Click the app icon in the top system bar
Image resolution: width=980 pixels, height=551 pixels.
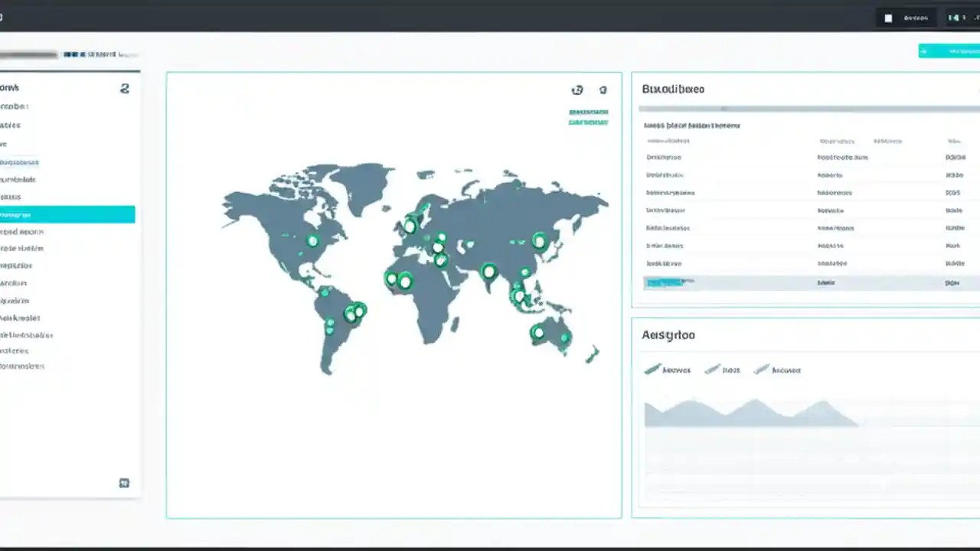point(887,17)
